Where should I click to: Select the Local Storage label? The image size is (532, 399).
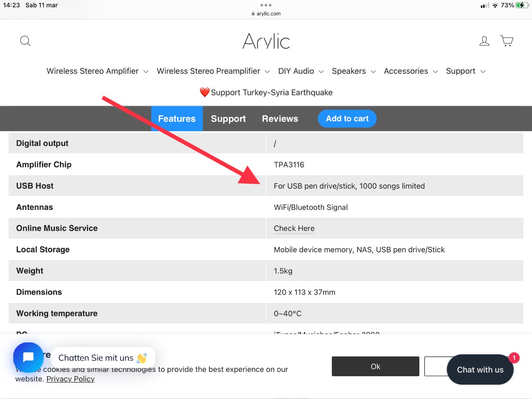click(x=43, y=249)
